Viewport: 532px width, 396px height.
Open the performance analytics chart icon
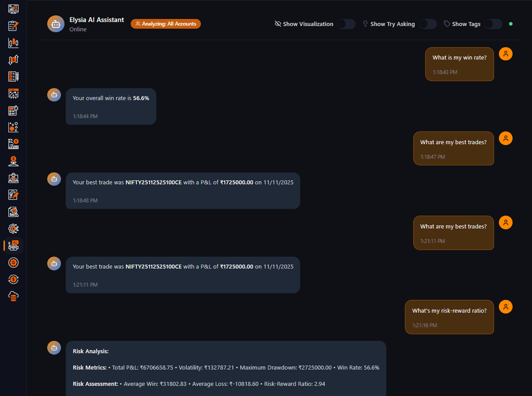point(13,93)
